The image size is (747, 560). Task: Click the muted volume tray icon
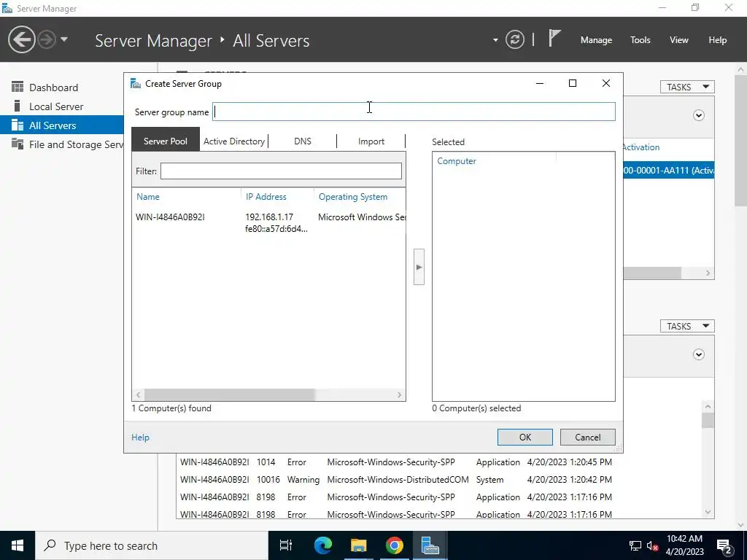(652, 545)
